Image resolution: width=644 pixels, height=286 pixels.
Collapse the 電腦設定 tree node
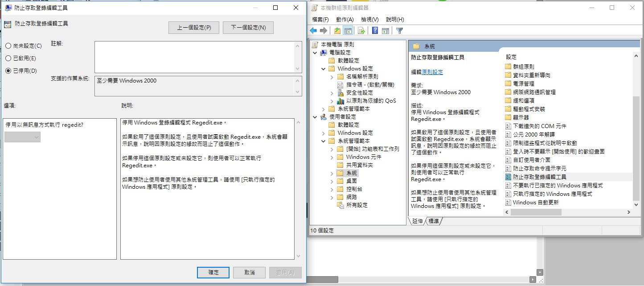[316, 52]
